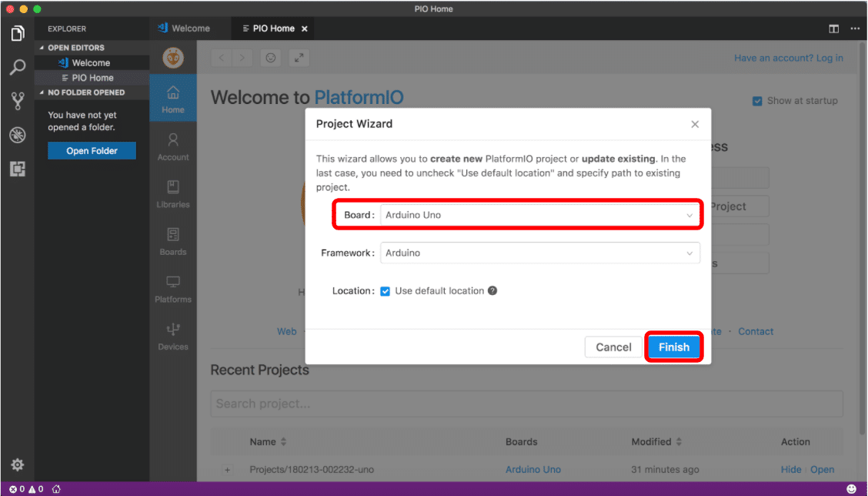Close the Project Wizard dialog with X

[695, 124]
